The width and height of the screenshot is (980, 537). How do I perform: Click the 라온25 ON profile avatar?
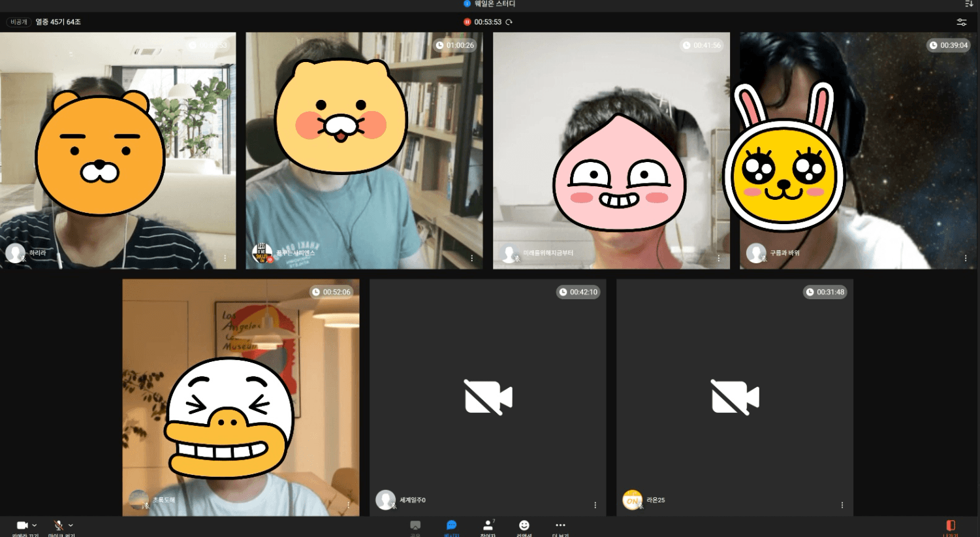[x=632, y=500]
